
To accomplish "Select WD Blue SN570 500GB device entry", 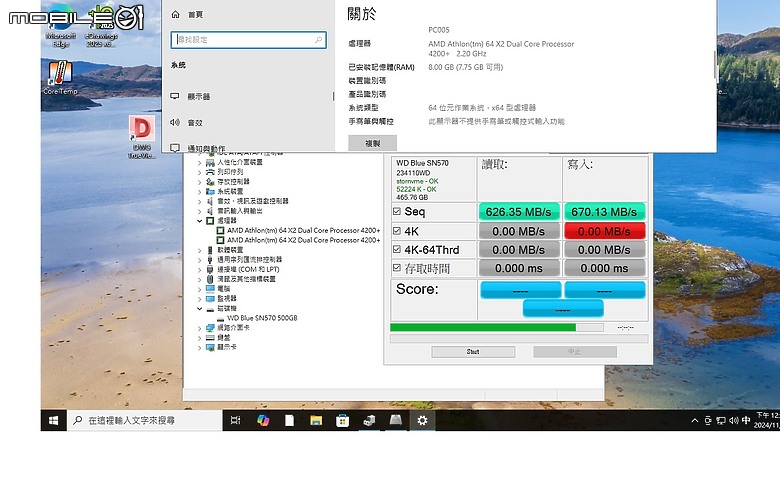I will point(262,318).
